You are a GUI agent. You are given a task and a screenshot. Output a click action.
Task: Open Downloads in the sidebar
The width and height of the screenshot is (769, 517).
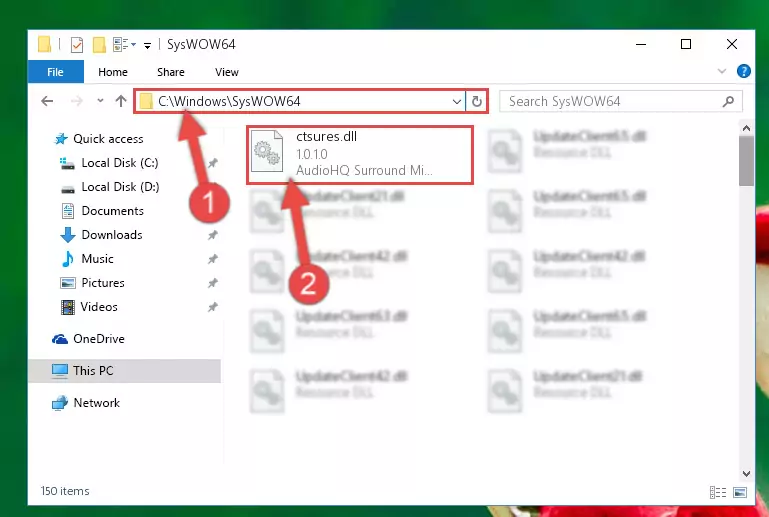[x=112, y=235]
